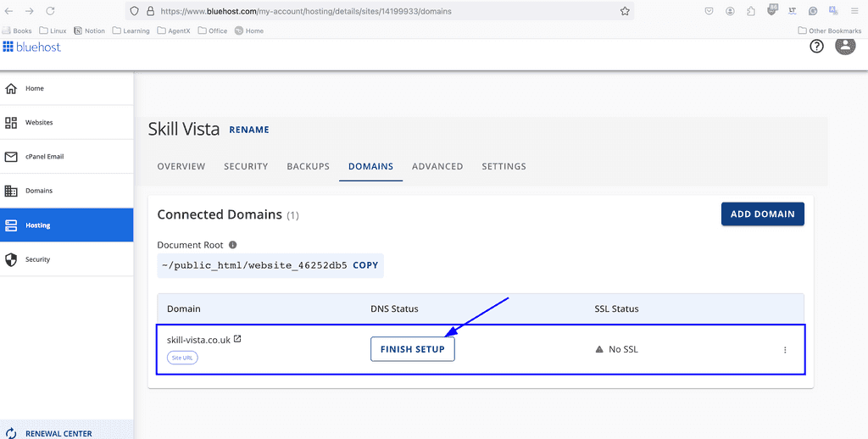This screenshot has width=868, height=439.
Task: Open the account profile avatar
Action: click(x=845, y=46)
